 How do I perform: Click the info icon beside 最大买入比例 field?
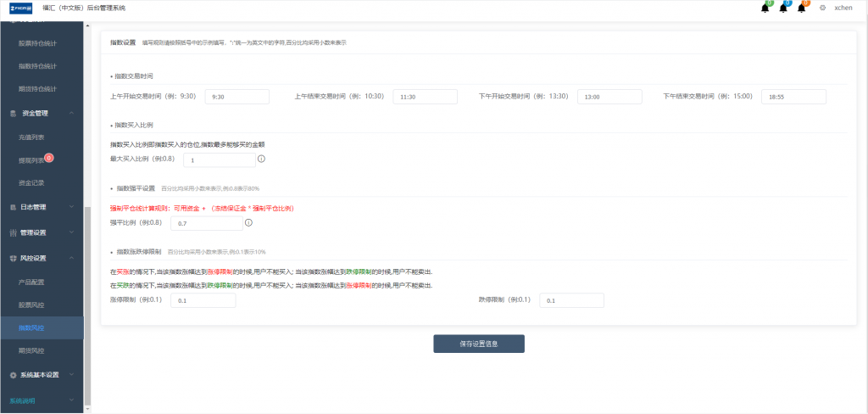click(262, 159)
